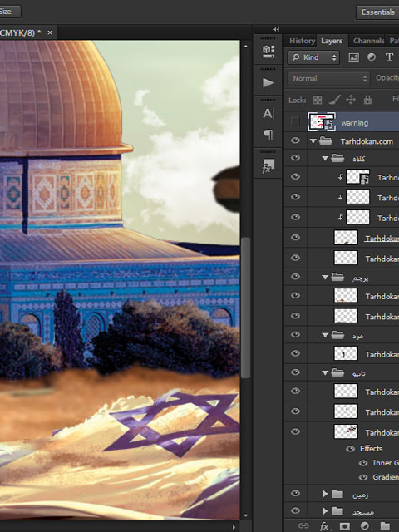Select the warning layer thumbnail
The width and height of the screenshot is (399, 532).
(322, 121)
